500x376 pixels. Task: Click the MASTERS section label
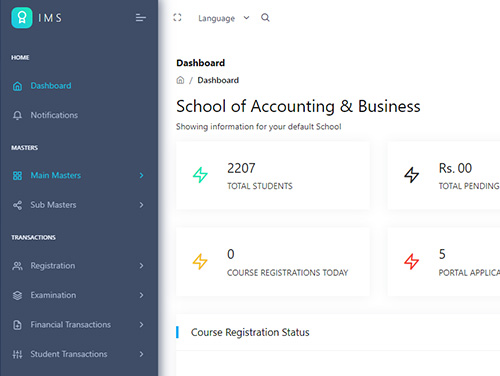click(24, 148)
